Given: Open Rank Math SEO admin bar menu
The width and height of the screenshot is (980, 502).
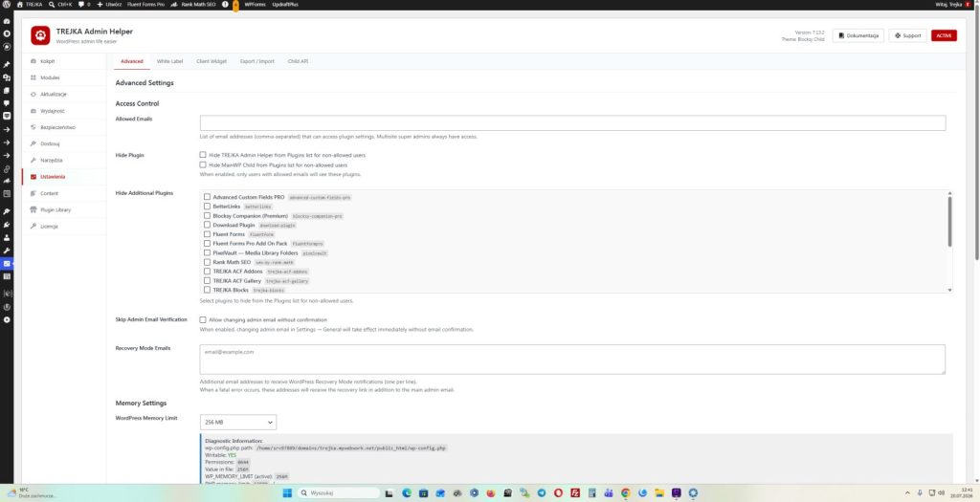Looking at the screenshot, I should (x=193, y=4).
